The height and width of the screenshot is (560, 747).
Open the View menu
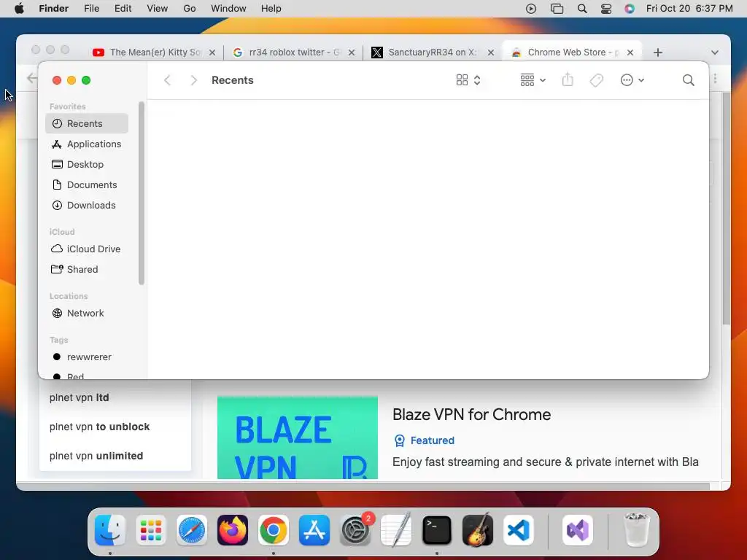coord(158,9)
